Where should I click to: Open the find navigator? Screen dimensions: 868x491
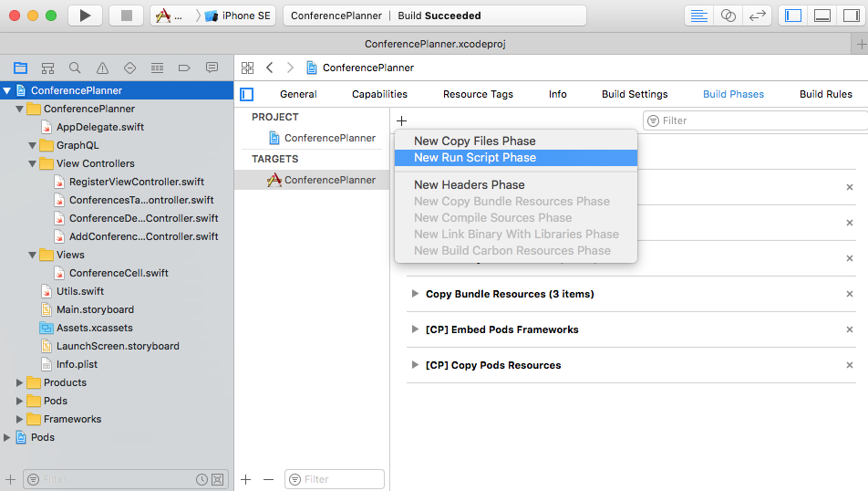75,68
